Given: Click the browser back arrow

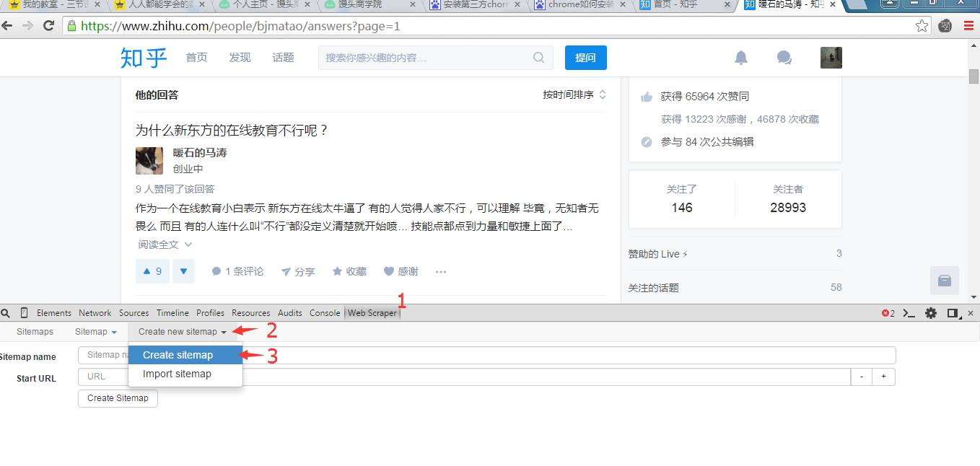Looking at the screenshot, I should [x=7, y=26].
